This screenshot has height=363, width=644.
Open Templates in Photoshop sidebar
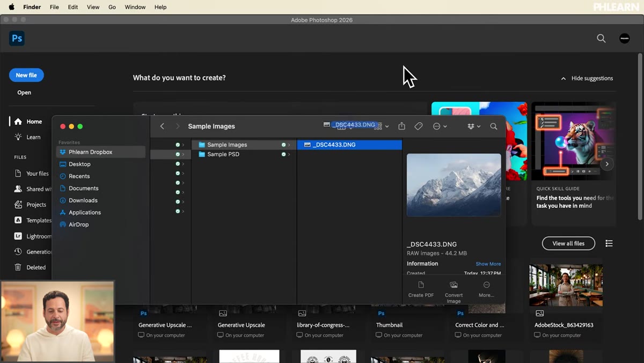(32, 220)
